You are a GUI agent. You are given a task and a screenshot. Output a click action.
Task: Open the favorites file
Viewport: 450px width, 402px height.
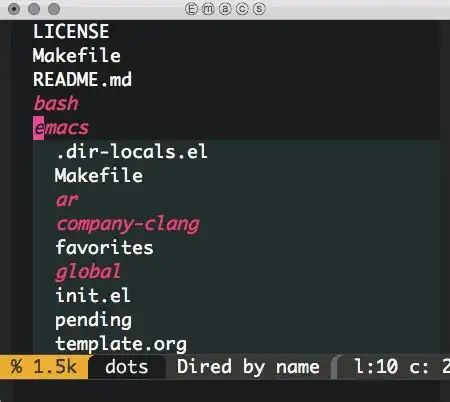click(x=104, y=248)
